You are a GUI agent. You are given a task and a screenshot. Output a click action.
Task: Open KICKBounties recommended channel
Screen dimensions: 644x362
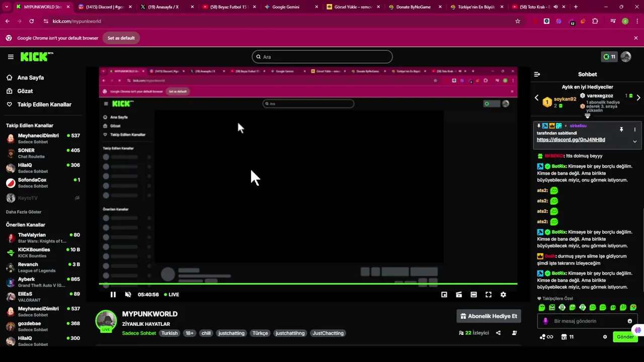click(43, 252)
